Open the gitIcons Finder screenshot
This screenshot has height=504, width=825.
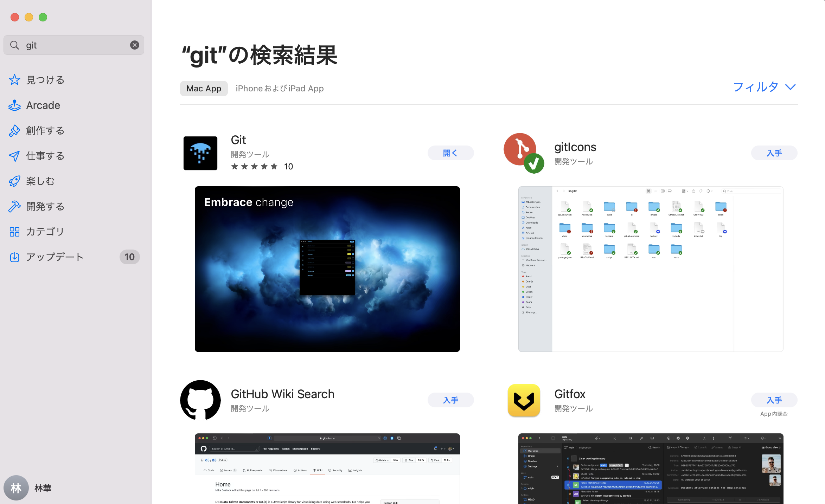[651, 269]
